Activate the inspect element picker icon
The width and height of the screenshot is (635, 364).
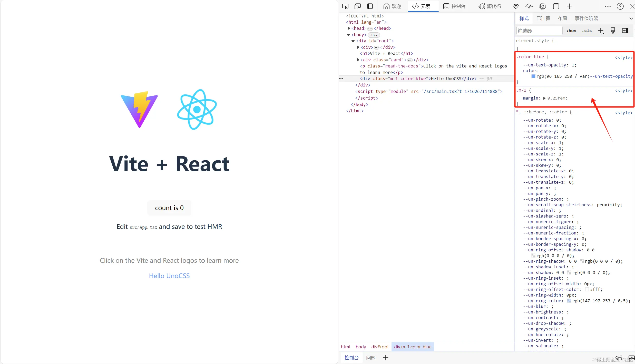point(345,6)
